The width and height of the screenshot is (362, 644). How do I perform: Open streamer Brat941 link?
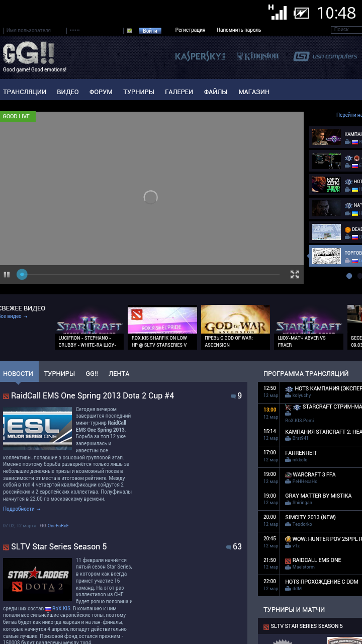point(301,439)
